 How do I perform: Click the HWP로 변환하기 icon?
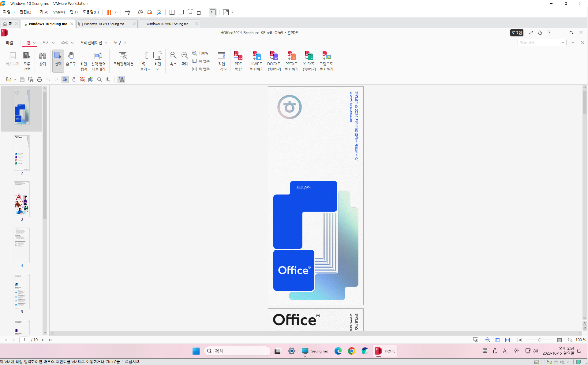(257, 61)
